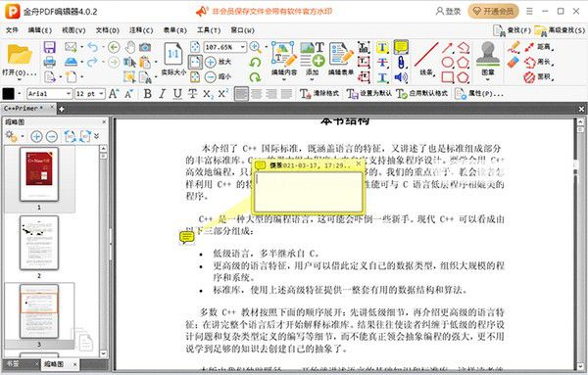Click the 登录 login button
Image resolution: width=588 pixels, height=375 pixels.
click(448, 11)
